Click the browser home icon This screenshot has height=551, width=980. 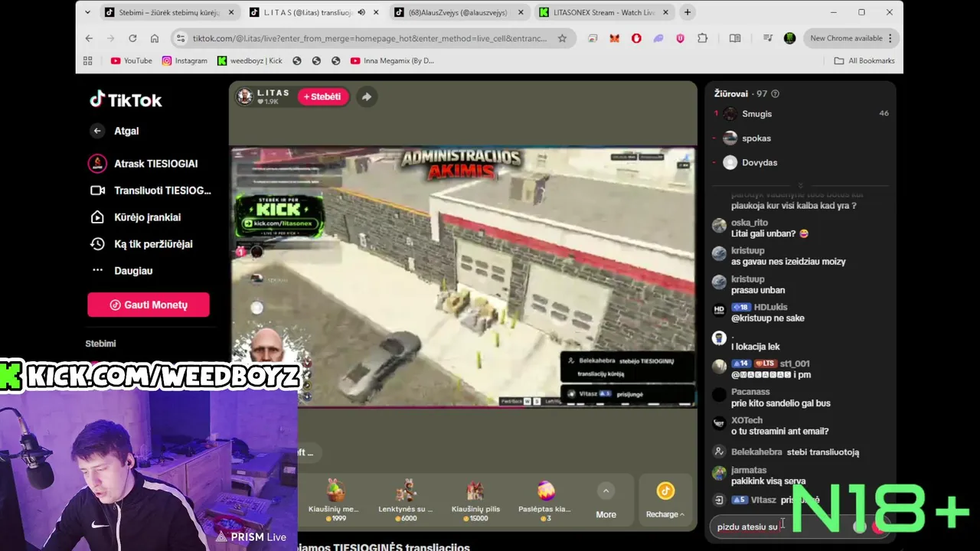[155, 38]
